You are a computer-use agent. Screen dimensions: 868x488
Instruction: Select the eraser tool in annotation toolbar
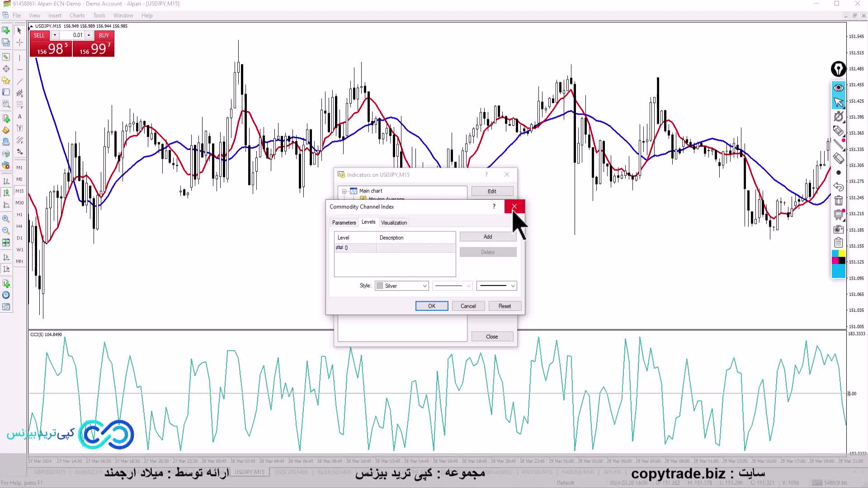click(x=839, y=159)
